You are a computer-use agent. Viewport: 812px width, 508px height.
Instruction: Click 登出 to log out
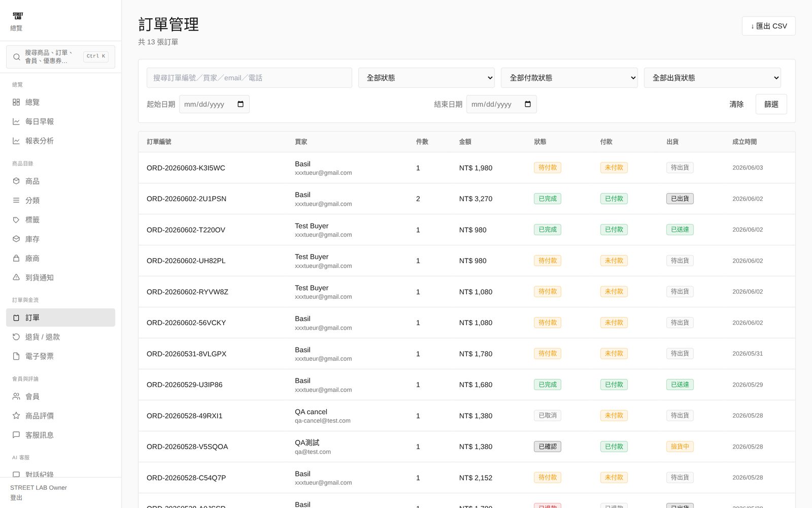pos(16,498)
